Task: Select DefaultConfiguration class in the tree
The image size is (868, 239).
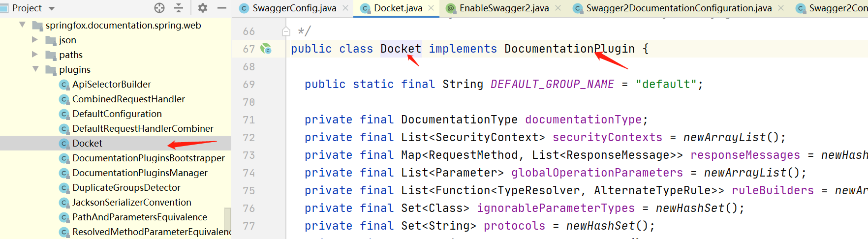Action: 117,114
